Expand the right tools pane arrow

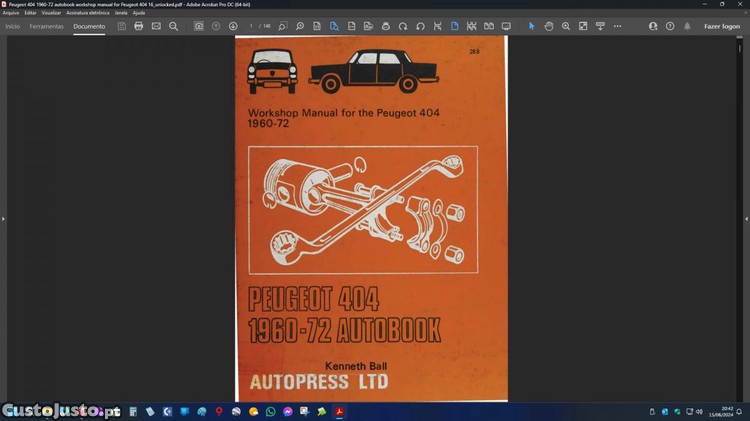coord(746,218)
